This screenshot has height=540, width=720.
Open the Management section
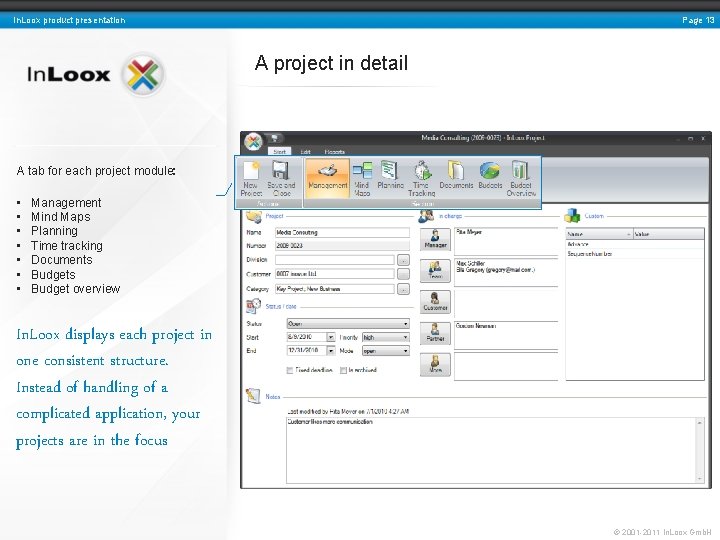coord(327,178)
